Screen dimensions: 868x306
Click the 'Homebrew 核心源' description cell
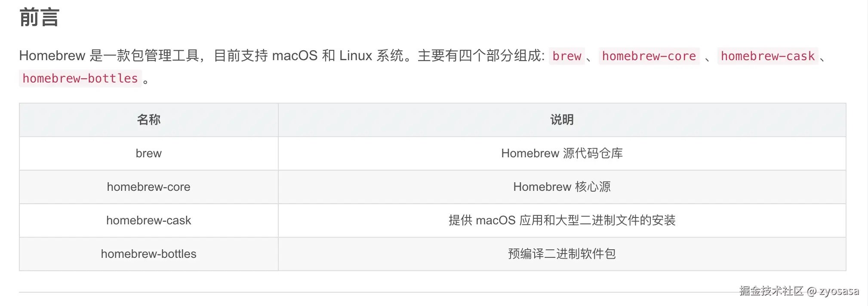click(562, 187)
